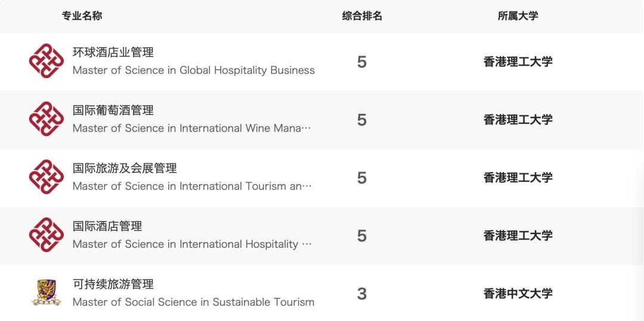Viewport: 644px width, 321px height.
Task: Click the PolyU logo beside 国际酒店管理
Action: (47, 235)
